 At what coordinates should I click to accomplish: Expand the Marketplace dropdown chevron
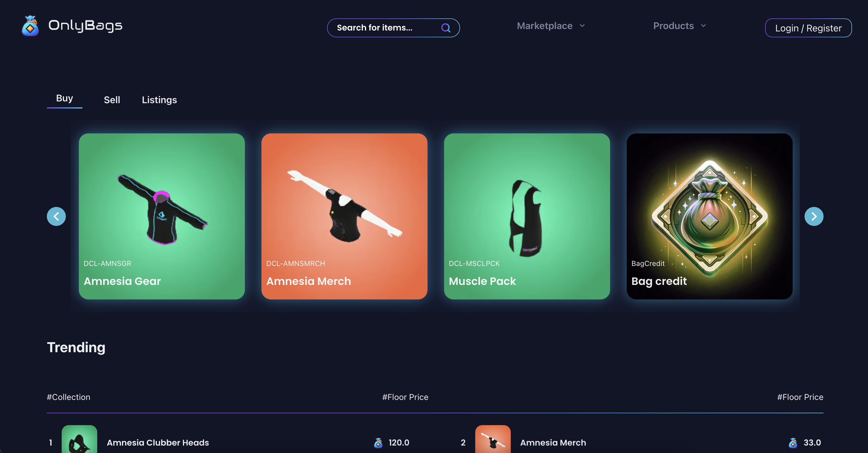pos(582,26)
